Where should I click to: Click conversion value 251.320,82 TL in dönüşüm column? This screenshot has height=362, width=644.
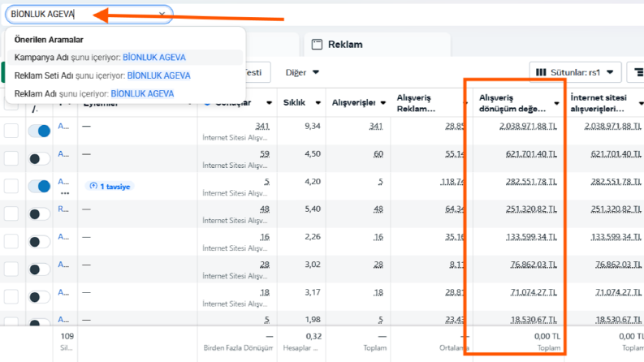tap(531, 209)
